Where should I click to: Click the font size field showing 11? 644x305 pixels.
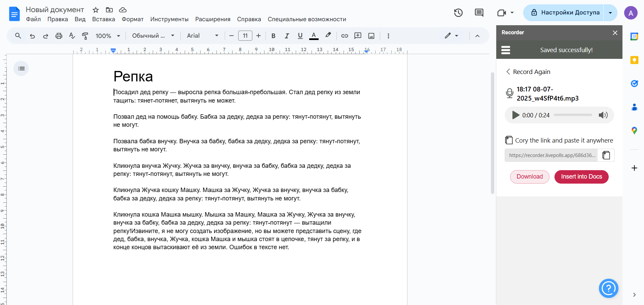(x=245, y=36)
